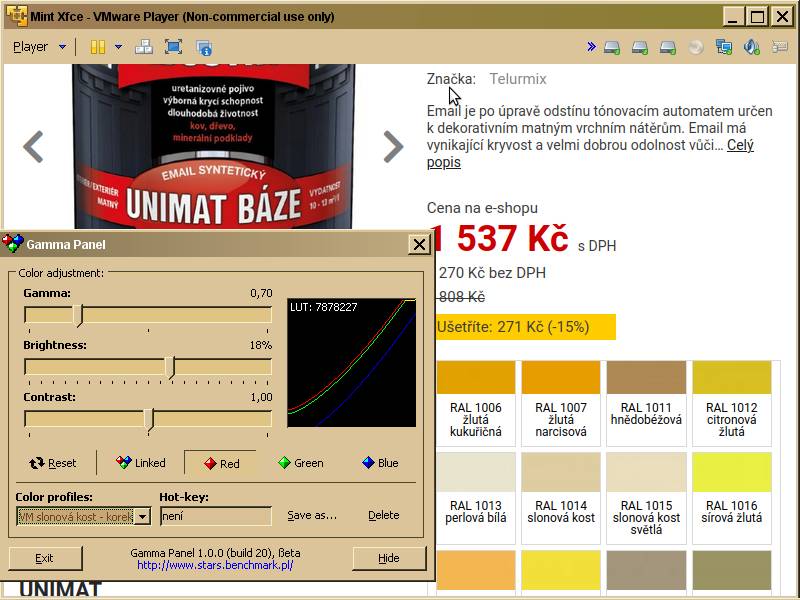Click the first hard disk device icon
The image size is (800, 600).
612,47
